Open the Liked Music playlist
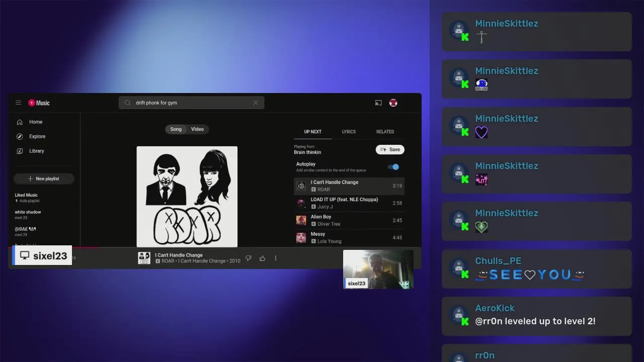Viewport: 644px width, 362px height. point(27,198)
